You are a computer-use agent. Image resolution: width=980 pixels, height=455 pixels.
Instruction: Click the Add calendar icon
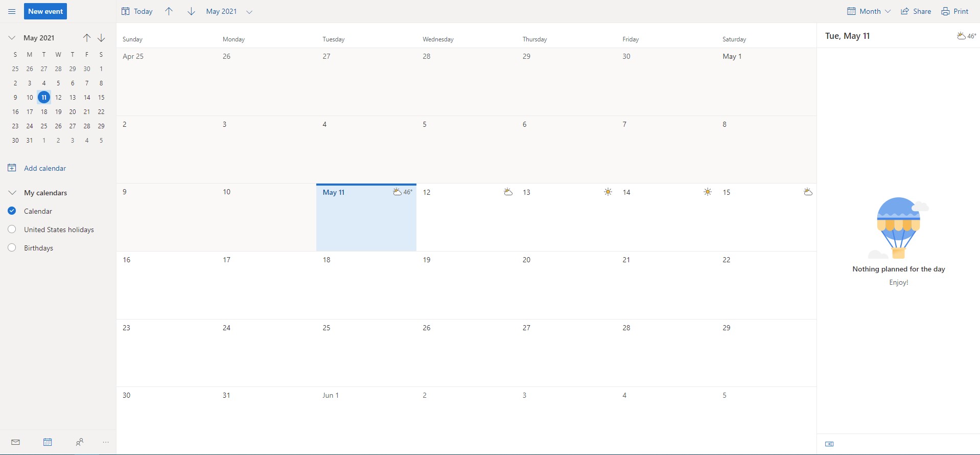coord(12,168)
